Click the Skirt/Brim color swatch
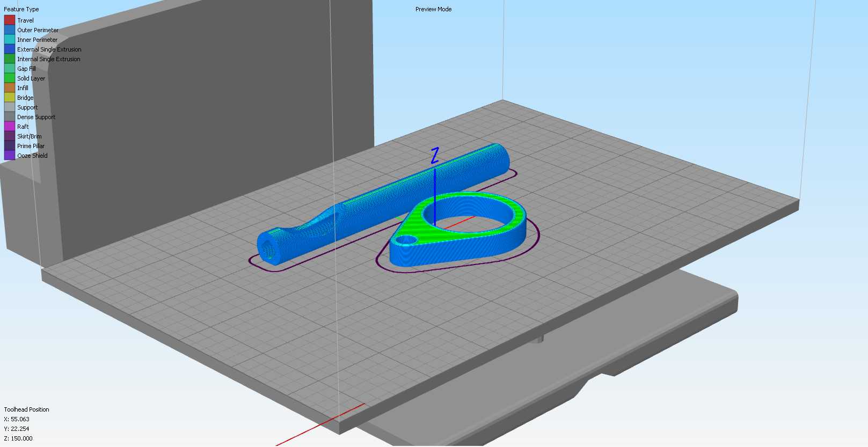This screenshot has width=868, height=447. (x=10, y=136)
